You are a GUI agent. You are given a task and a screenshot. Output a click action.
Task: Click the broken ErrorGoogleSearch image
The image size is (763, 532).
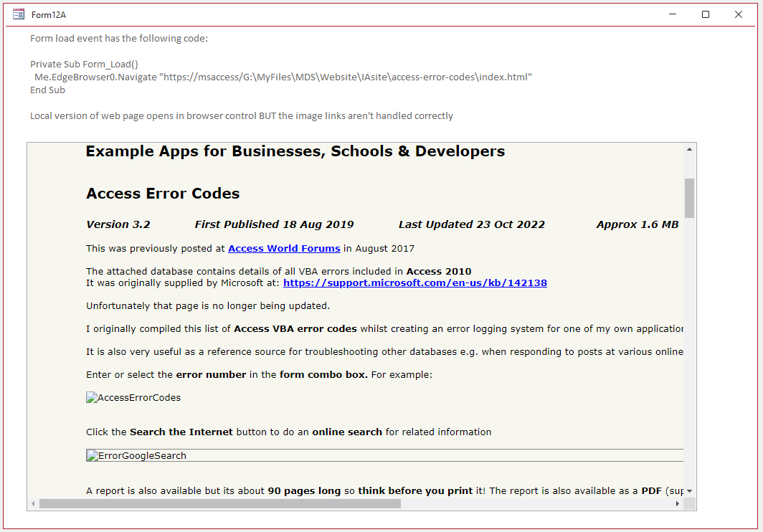pyautogui.click(x=384, y=455)
